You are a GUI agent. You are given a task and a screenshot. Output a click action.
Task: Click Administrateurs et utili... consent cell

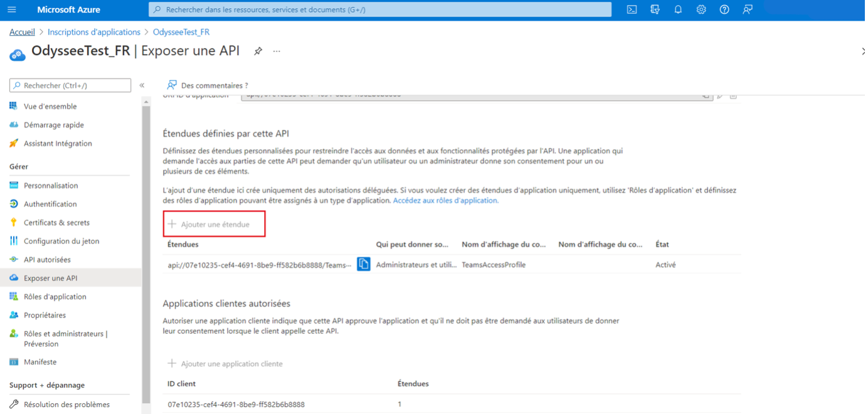point(416,265)
